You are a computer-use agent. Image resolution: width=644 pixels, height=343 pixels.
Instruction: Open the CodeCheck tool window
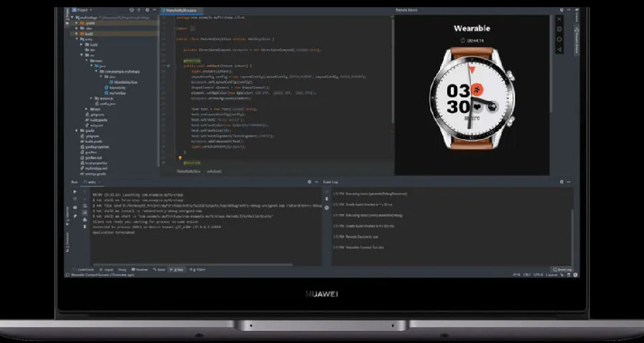(84, 269)
